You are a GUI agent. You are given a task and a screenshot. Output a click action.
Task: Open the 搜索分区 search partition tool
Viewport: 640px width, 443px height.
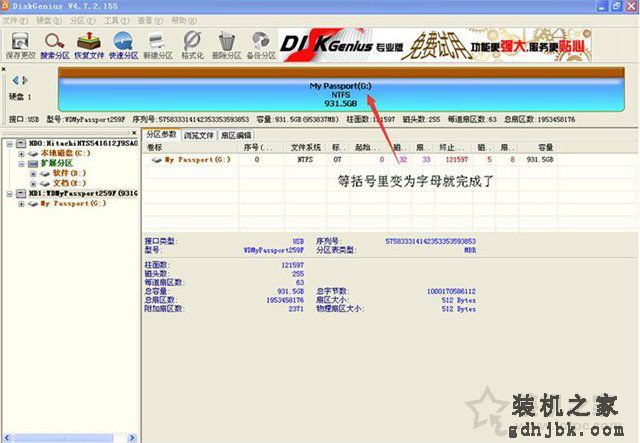(x=55, y=45)
